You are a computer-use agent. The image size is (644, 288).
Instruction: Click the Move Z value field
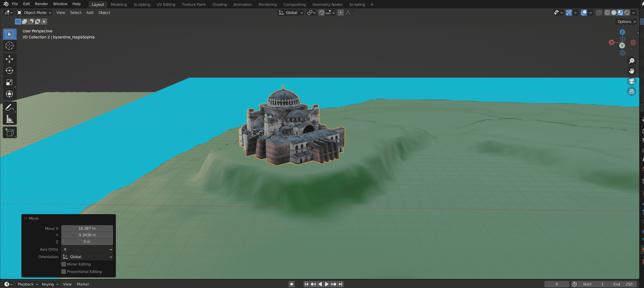click(x=87, y=242)
